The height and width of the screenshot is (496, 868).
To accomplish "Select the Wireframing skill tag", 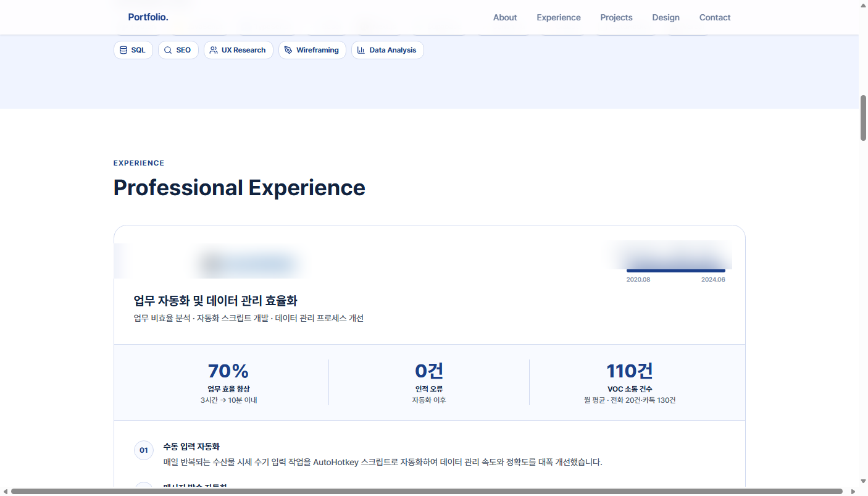I will 312,50.
